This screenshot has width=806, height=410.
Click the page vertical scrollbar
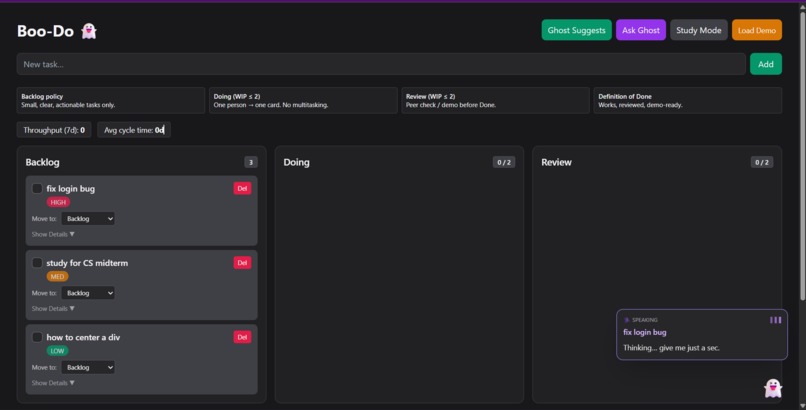pyautogui.click(x=802, y=154)
